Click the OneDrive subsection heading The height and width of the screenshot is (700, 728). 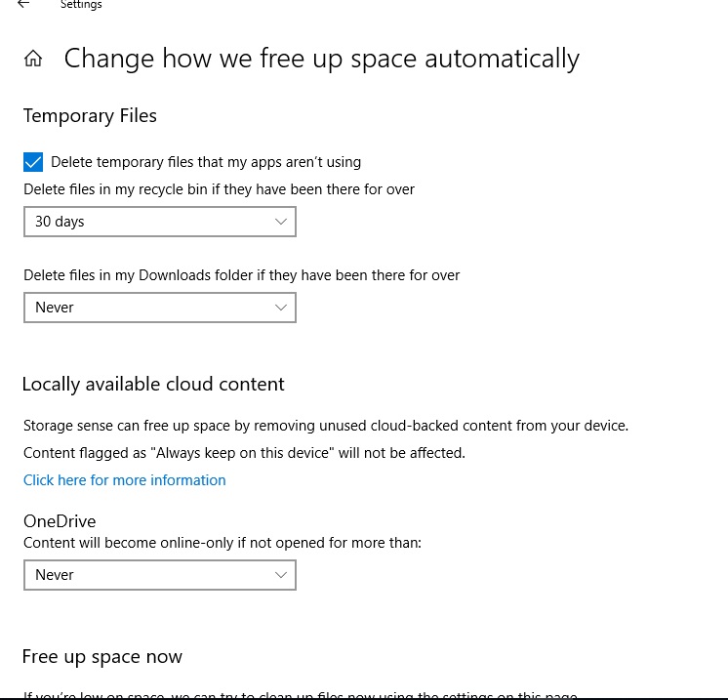coord(60,521)
